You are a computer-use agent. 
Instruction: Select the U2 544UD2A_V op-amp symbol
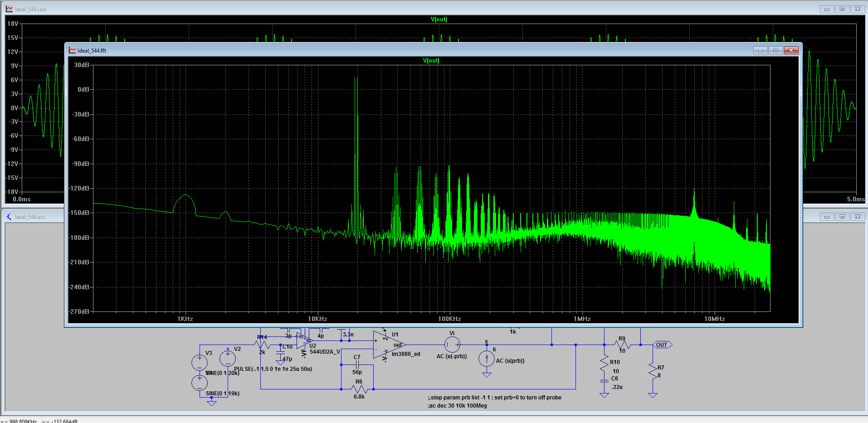(x=304, y=340)
